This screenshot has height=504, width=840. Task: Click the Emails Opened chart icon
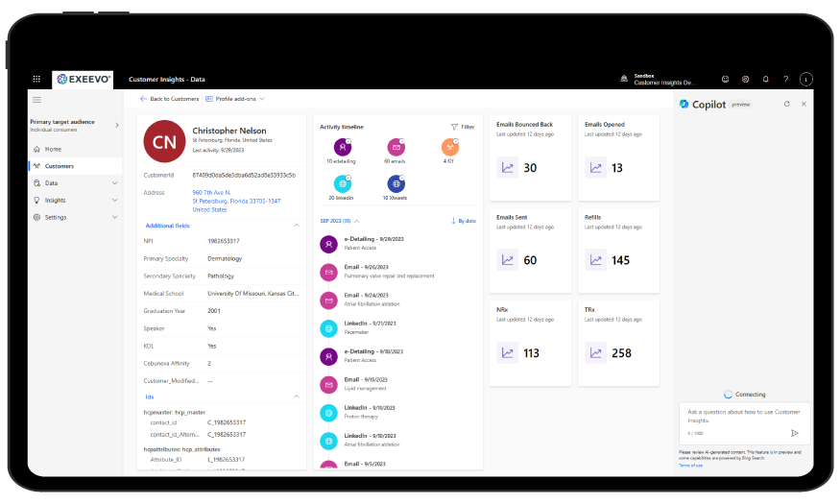[x=595, y=168]
